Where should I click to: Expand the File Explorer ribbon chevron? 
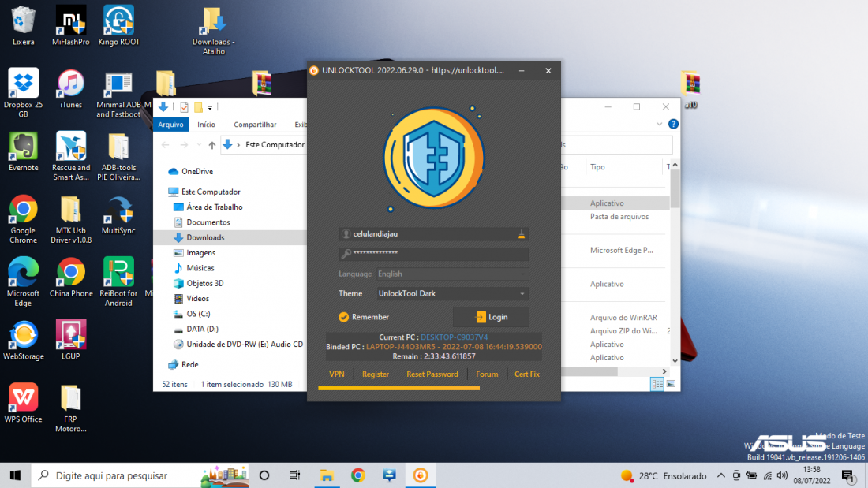coord(660,125)
